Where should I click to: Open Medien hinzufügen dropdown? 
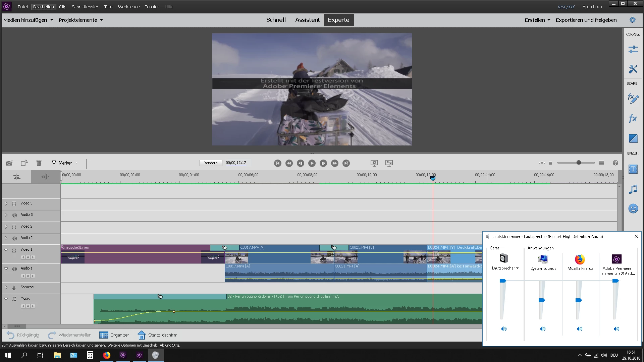click(x=28, y=20)
